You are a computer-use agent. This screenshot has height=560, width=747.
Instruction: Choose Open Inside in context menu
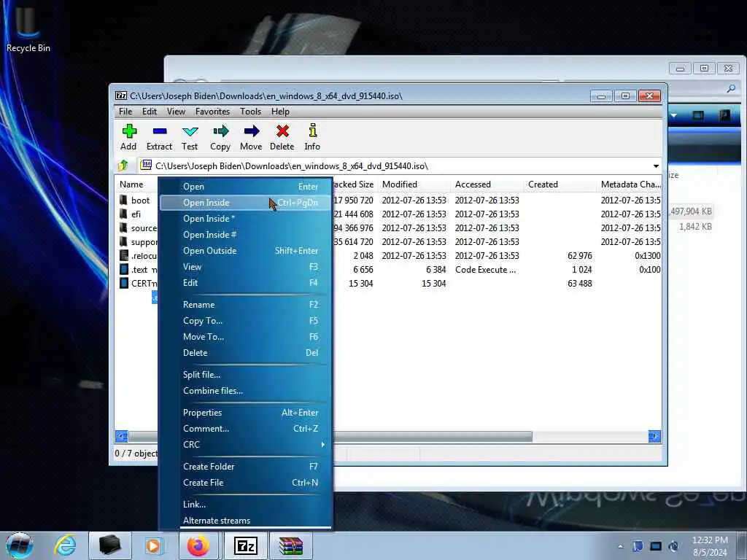tap(245, 203)
